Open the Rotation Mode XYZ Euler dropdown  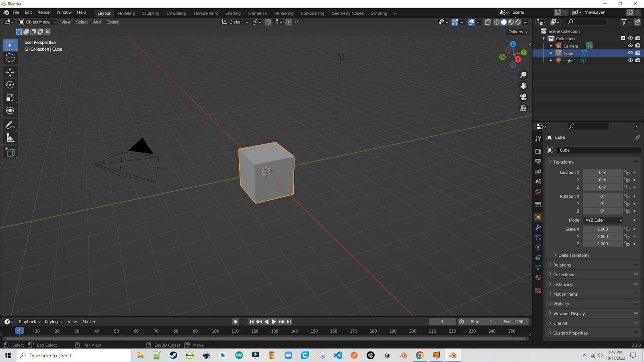click(x=603, y=220)
